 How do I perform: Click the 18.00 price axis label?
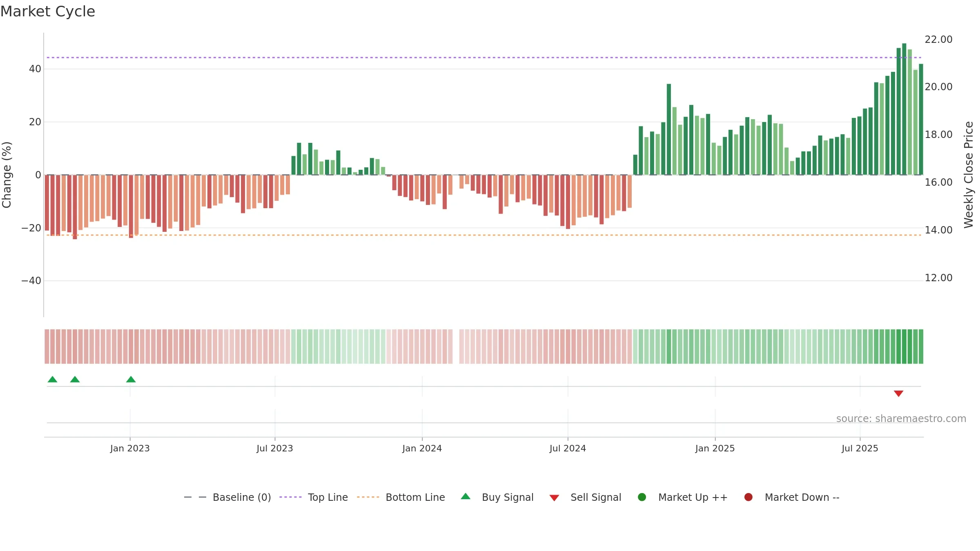click(938, 134)
